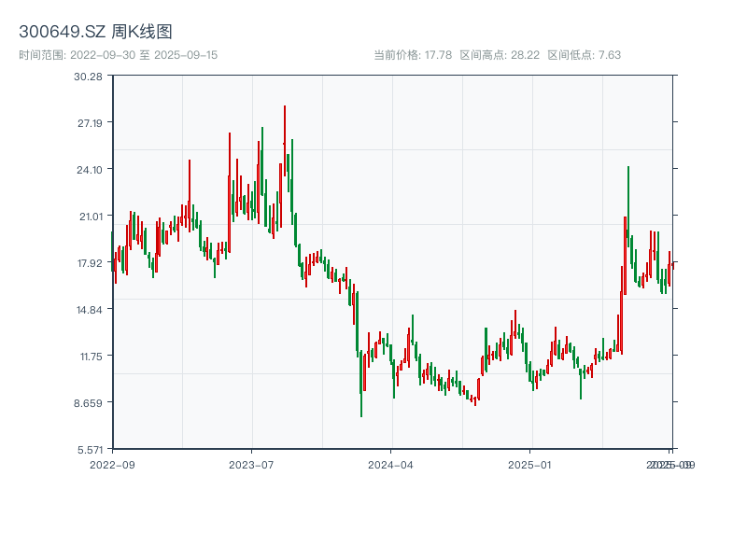The height and width of the screenshot is (560, 747).
Task: Click the y-axis value 17.92
Action: (90, 263)
